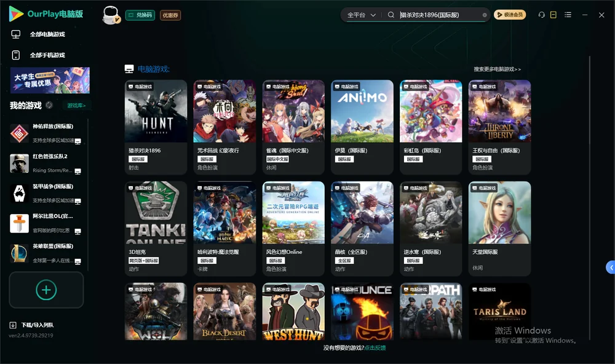Click the monitor icon beside 全部电脑游戏
This screenshot has width=615, height=364.
click(16, 34)
